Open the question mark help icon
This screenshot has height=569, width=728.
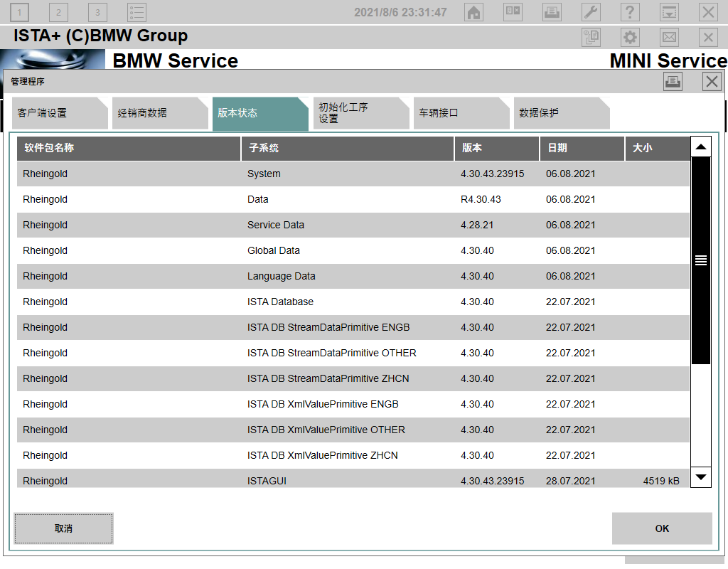click(x=630, y=12)
